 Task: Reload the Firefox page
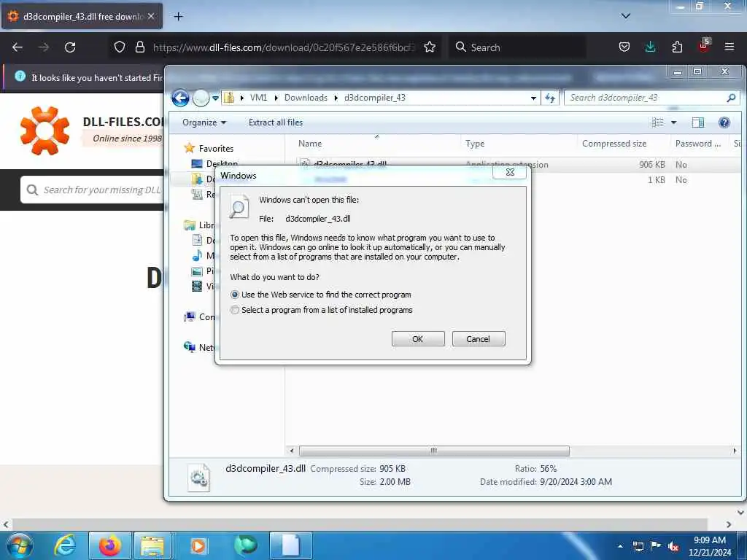tap(70, 47)
